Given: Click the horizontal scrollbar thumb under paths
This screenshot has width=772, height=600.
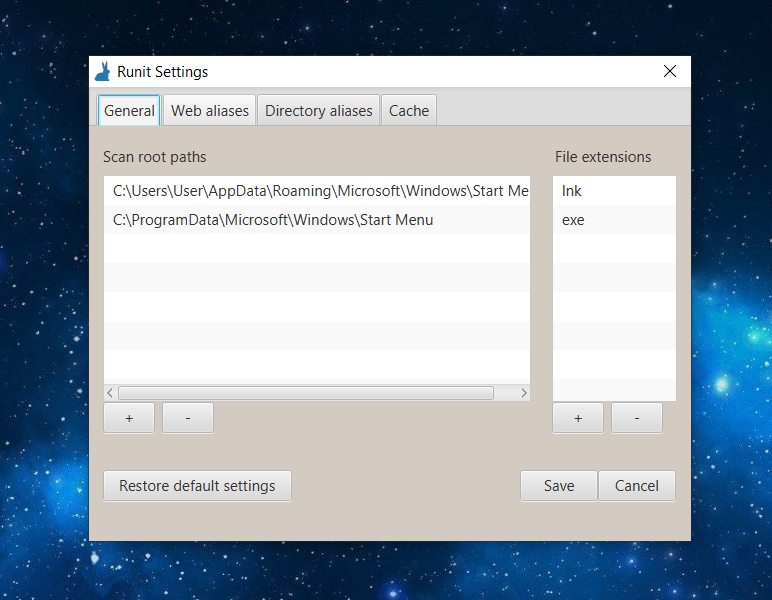Looking at the screenshot, I should pyautogui.click(x=306, y=393).
